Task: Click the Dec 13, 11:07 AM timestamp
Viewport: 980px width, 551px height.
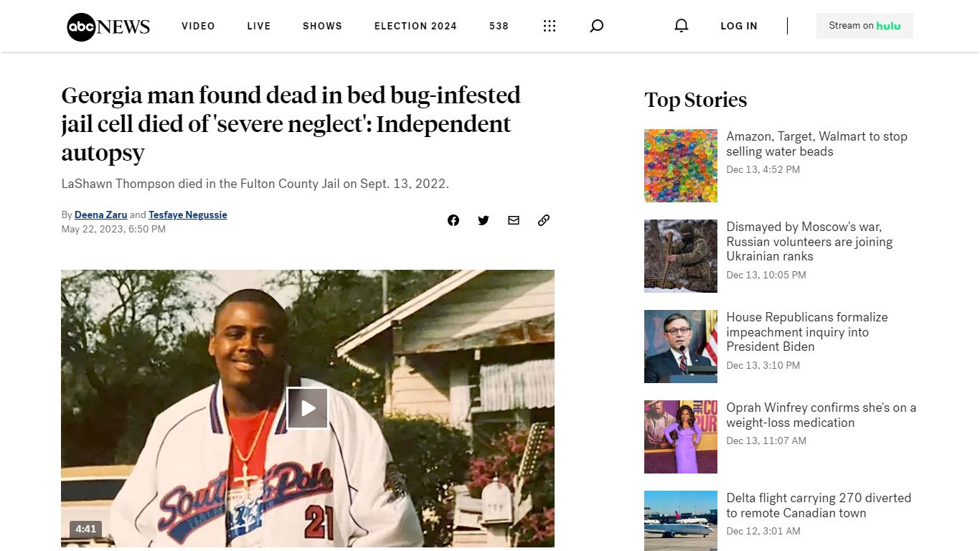Action: pos(766,441)
